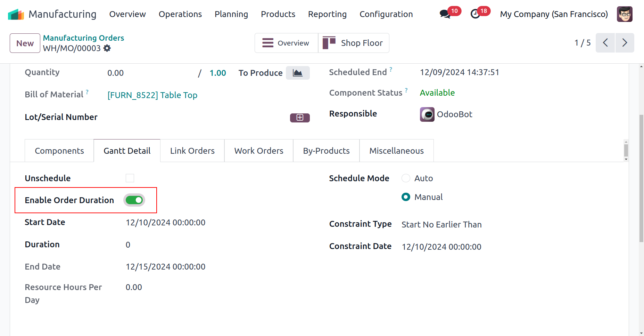This screenshot has width=644, height=336.
Task: Check the Unschedule checkbox
Action: pos(130,178)
